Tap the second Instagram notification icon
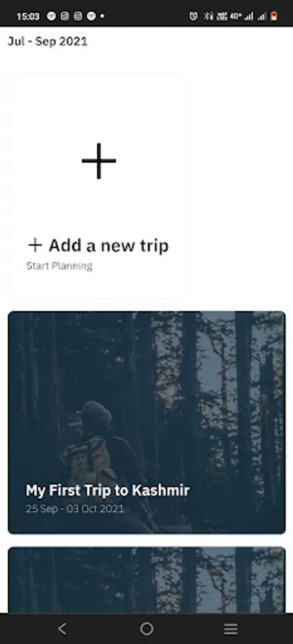 [78, 16]
